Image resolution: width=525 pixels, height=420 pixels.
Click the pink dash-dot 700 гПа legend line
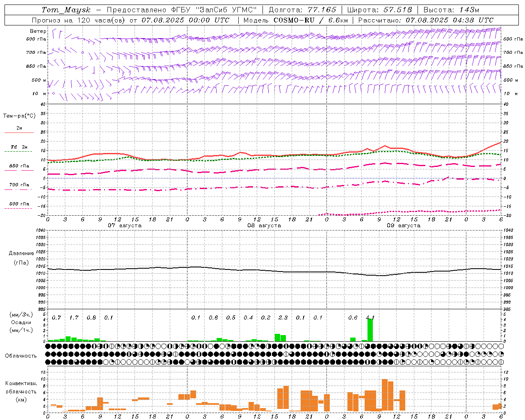[19, 189]
